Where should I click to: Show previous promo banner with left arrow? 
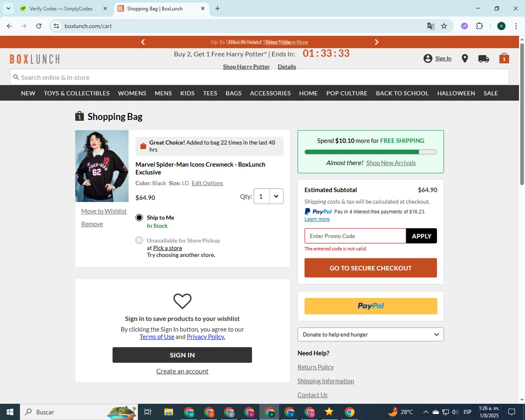coord(143,42)
